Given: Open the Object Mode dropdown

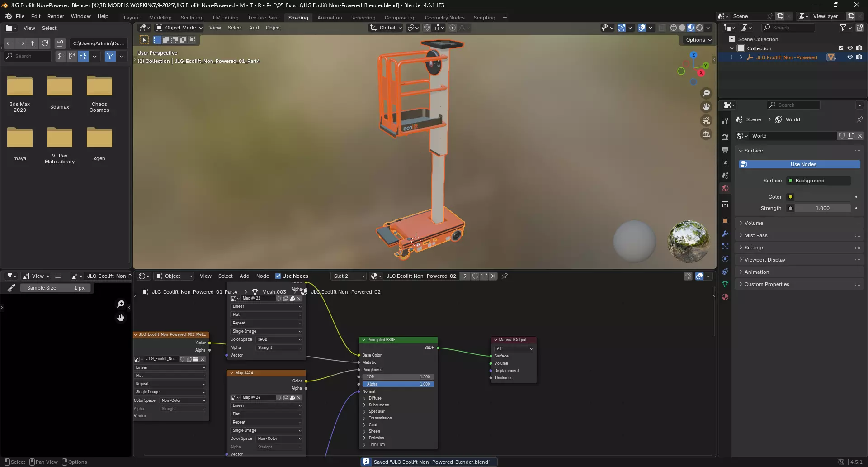Looking at the screenshot, I should pos(179,28).
